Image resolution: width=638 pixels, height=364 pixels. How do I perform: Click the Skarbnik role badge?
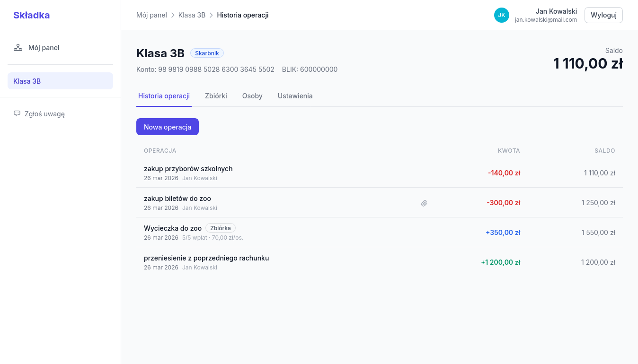pos(207,53)
